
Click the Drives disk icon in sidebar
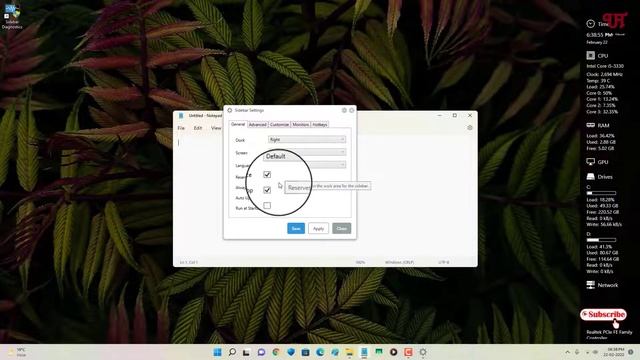(590, 177)
